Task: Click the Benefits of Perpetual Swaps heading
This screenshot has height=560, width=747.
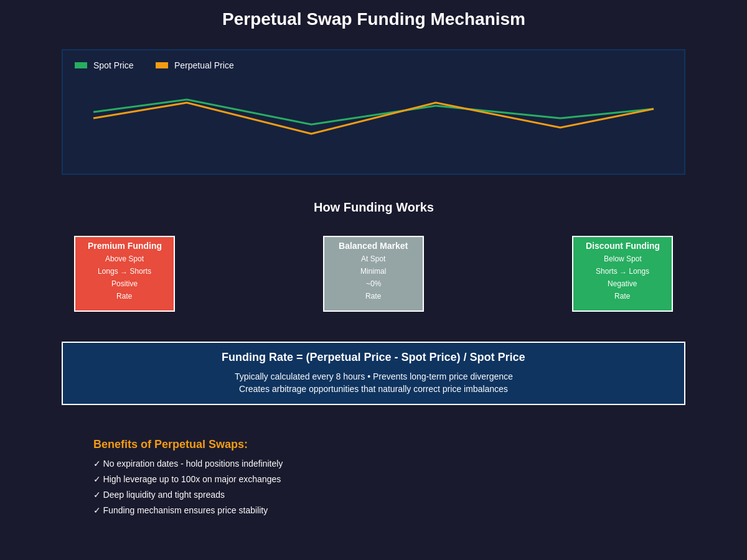Action: click(x=171, y=444)
